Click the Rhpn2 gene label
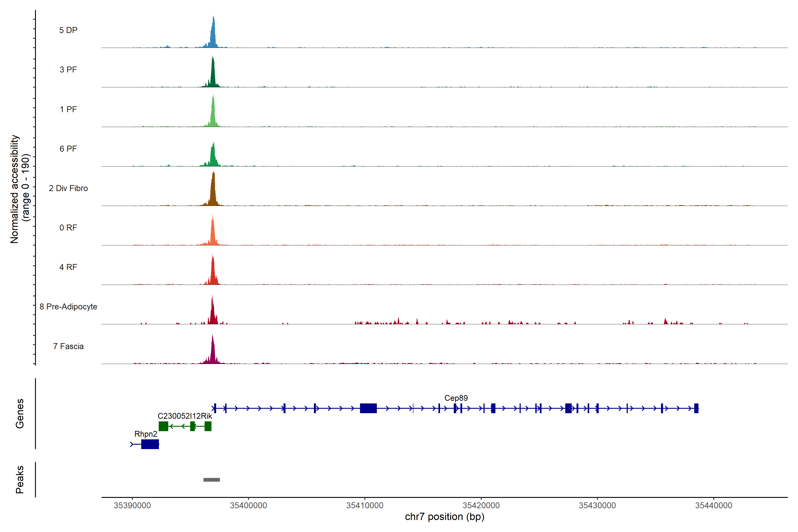Viewport: 798px width, 532px height. pyautogui.click(x=146, y=434)
